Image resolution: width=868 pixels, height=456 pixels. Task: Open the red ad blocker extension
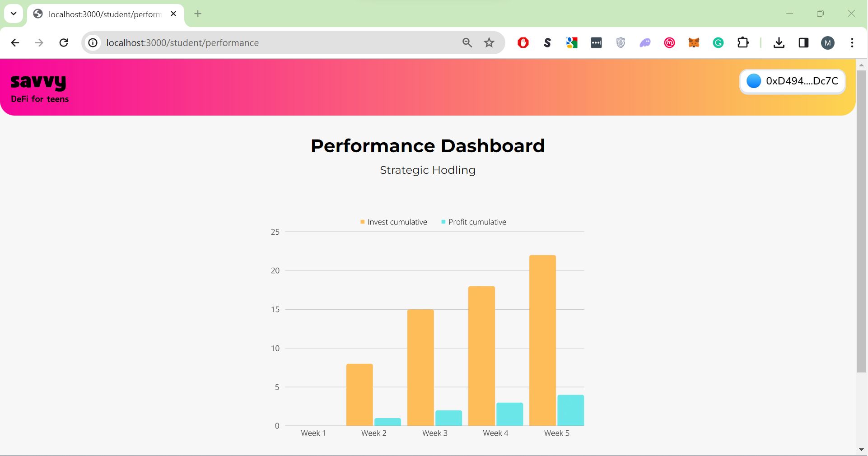click(523, 42)
